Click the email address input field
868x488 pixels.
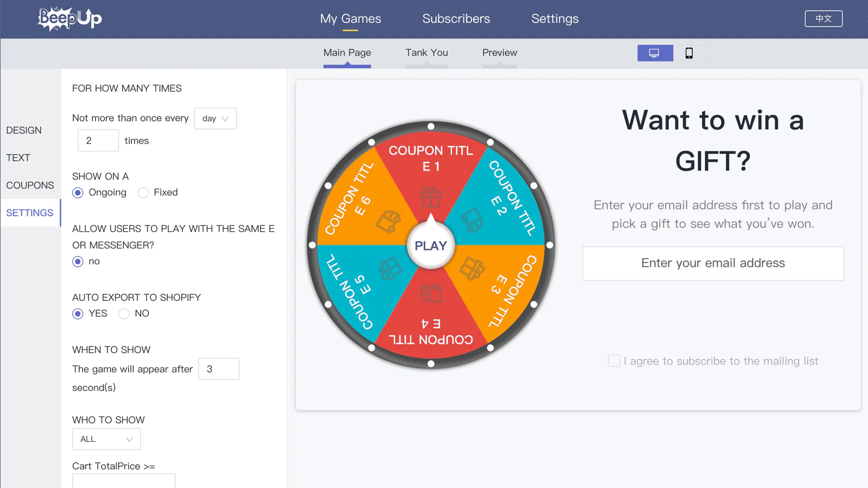[x=713, y=264]
